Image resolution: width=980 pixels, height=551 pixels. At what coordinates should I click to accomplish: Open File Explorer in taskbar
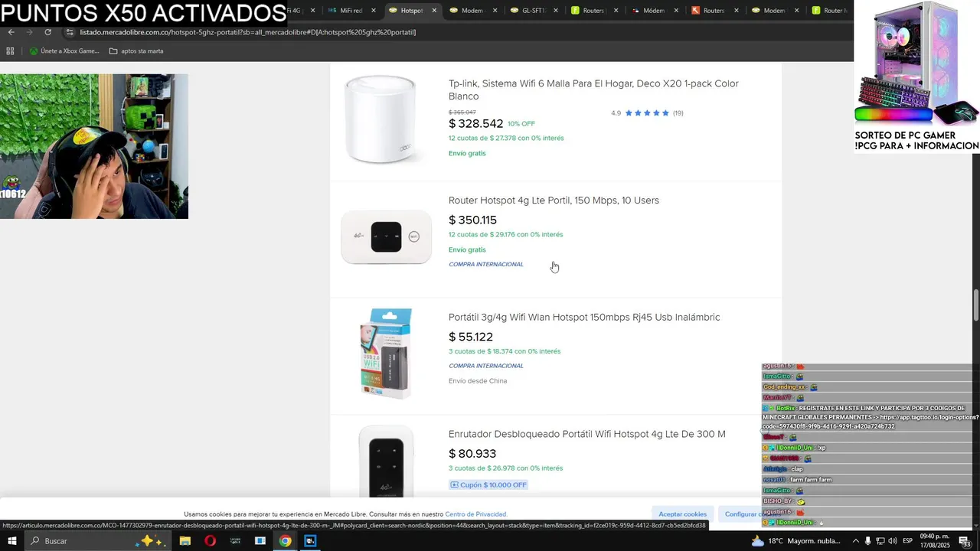(185, 541)
